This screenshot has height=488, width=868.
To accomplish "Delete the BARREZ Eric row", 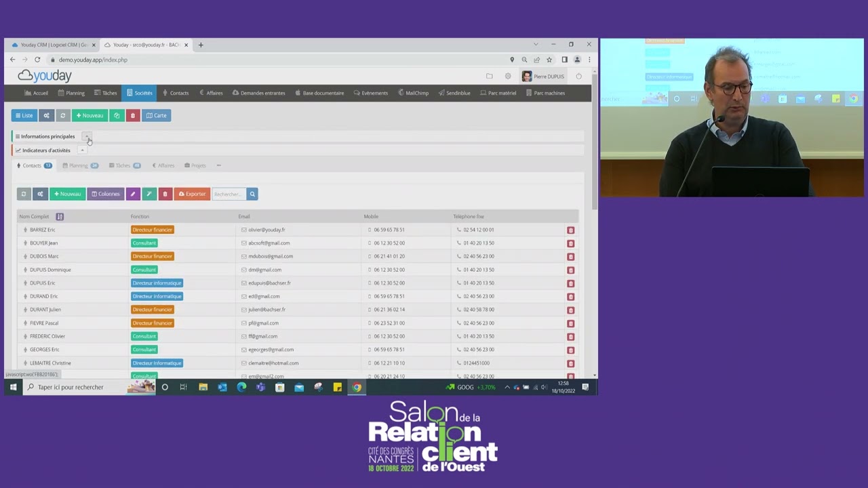I will click(570, 230).
